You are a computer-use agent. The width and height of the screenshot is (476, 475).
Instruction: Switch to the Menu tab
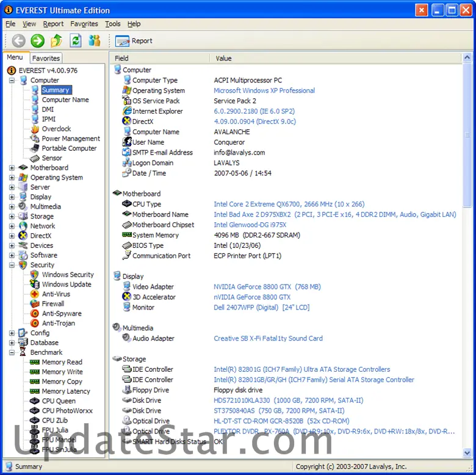15,57
